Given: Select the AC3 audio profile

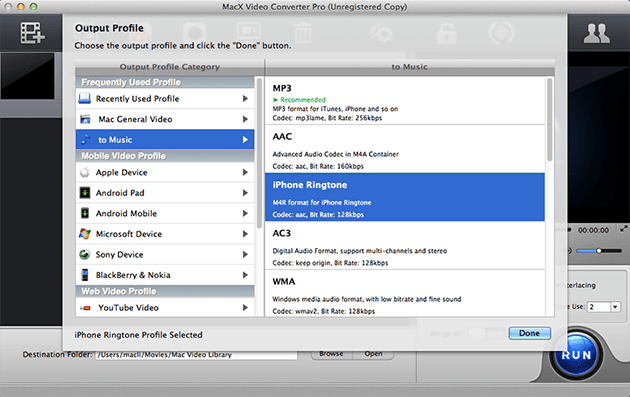Looking at the screenshot, I should [405, 246].
